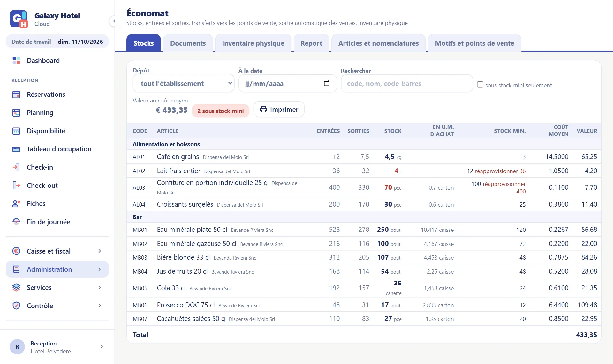Expand the Administration submenu chevron
The width and height of the screenshot is (613, 364).
click(100, 269)
